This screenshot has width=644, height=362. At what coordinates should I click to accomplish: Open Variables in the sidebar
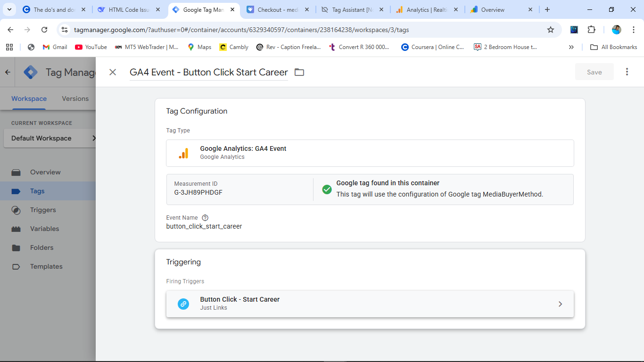[x=45, y=229]
